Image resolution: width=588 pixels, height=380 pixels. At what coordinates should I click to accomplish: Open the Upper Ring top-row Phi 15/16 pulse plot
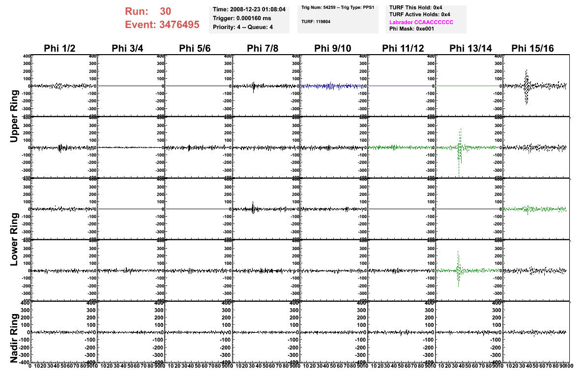tap(536, 86)
